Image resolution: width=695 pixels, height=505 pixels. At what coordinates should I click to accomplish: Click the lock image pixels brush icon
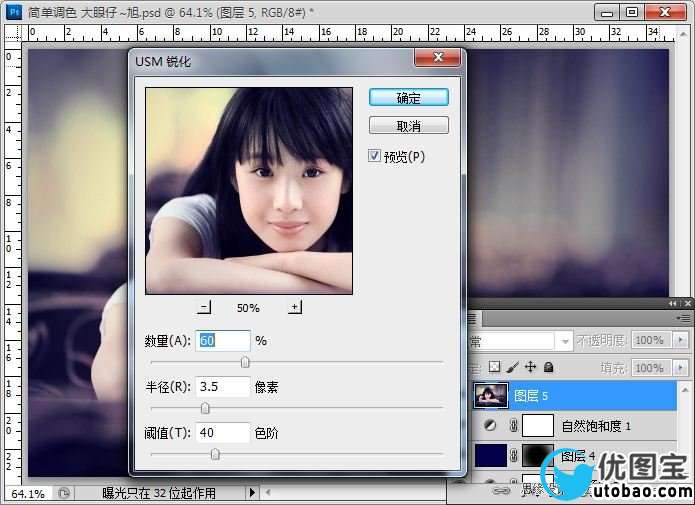512,367
